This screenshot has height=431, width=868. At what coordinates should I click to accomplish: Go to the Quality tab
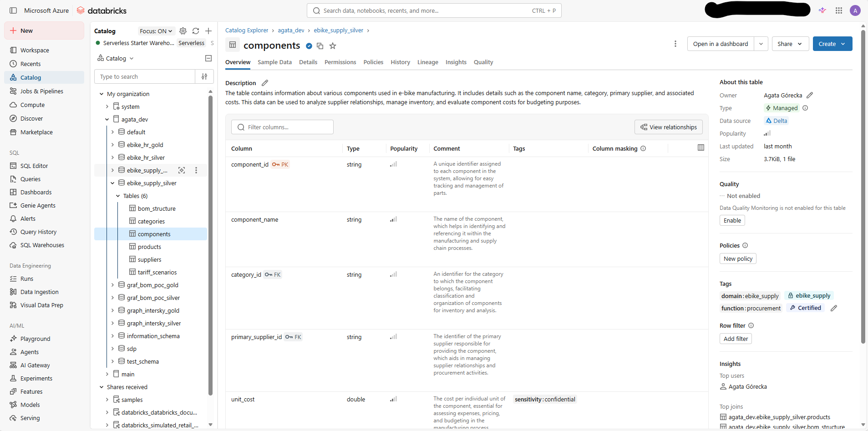tap(483, 62)
